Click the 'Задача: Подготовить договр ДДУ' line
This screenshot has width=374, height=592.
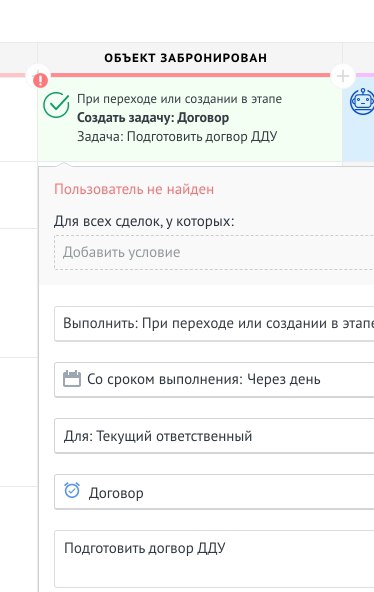pos(177,136)
